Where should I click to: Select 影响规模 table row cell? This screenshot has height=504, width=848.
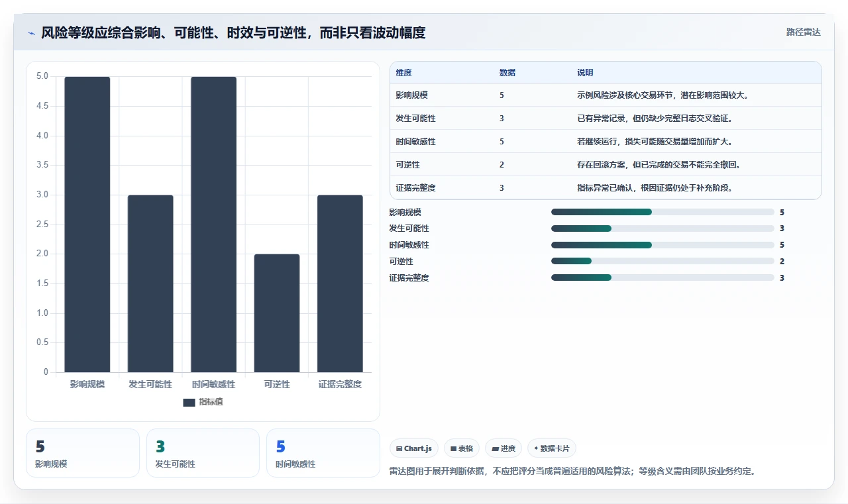411,95
